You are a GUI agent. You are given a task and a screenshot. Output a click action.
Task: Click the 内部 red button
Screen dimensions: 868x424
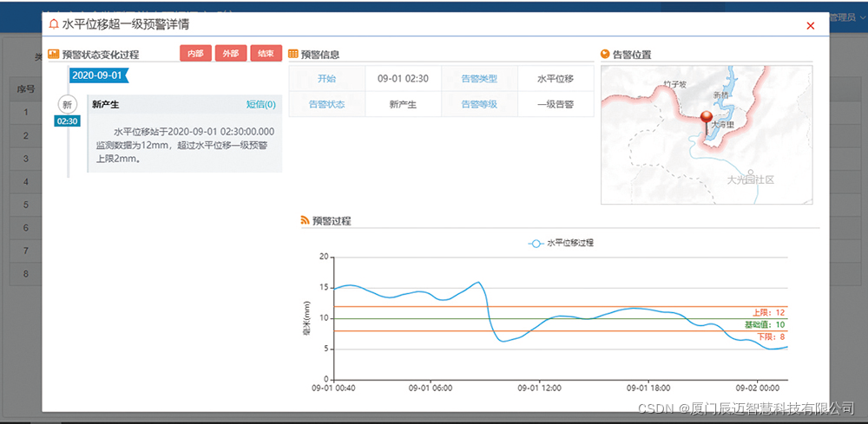pyautogui.click(x=195, y=54)
